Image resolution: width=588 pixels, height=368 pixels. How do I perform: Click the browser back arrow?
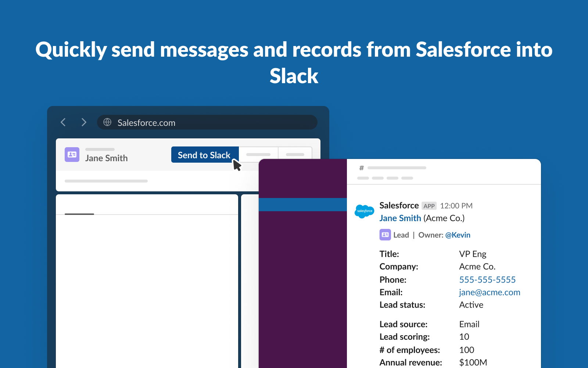pos(63,122)
